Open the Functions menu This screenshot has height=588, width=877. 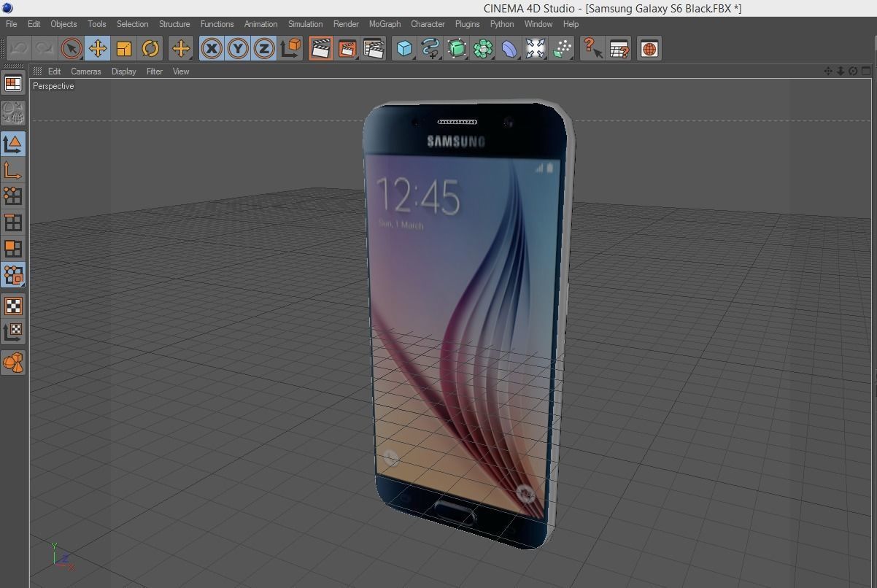pyautogui.click(x=217, y=24)
